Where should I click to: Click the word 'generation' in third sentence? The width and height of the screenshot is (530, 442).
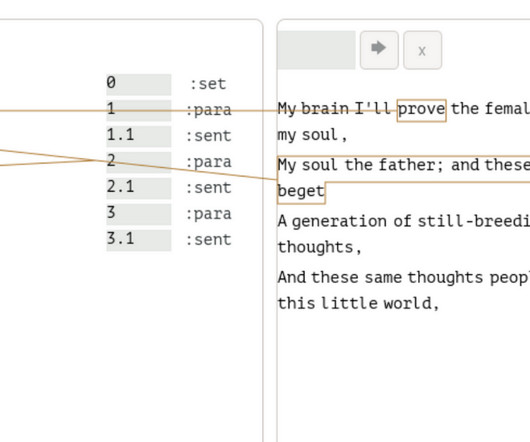(x=339, y=222)
